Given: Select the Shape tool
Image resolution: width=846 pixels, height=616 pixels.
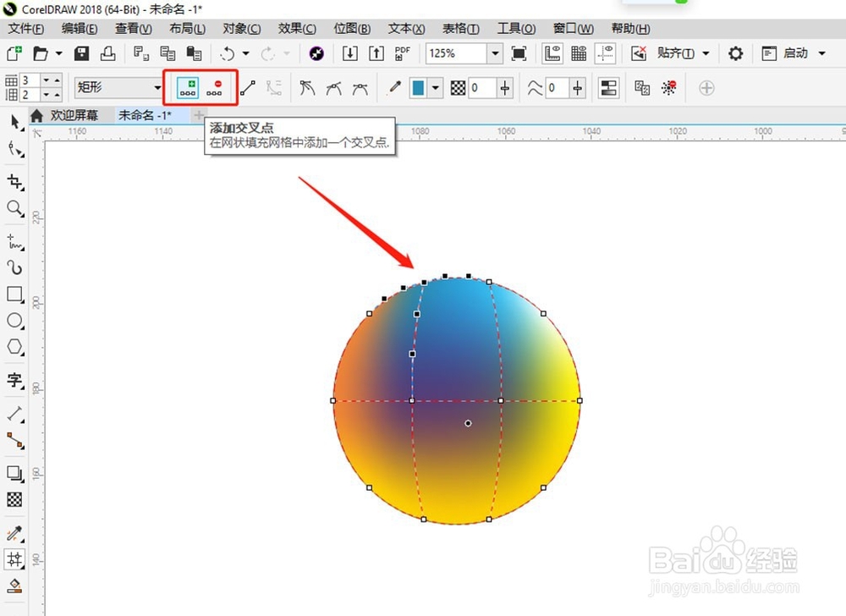Looking at the screenshot, I should coord(15,150).
